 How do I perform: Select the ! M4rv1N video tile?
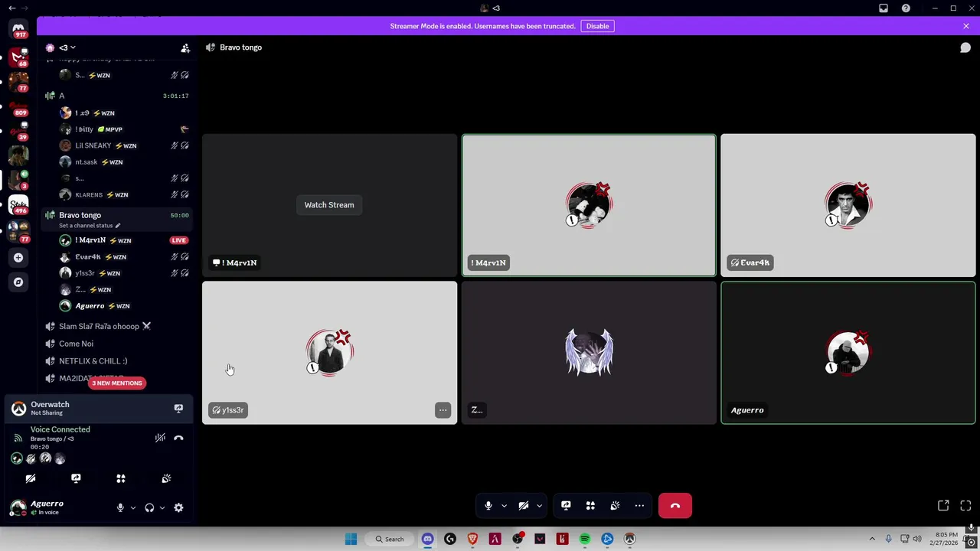coord(589,205)
